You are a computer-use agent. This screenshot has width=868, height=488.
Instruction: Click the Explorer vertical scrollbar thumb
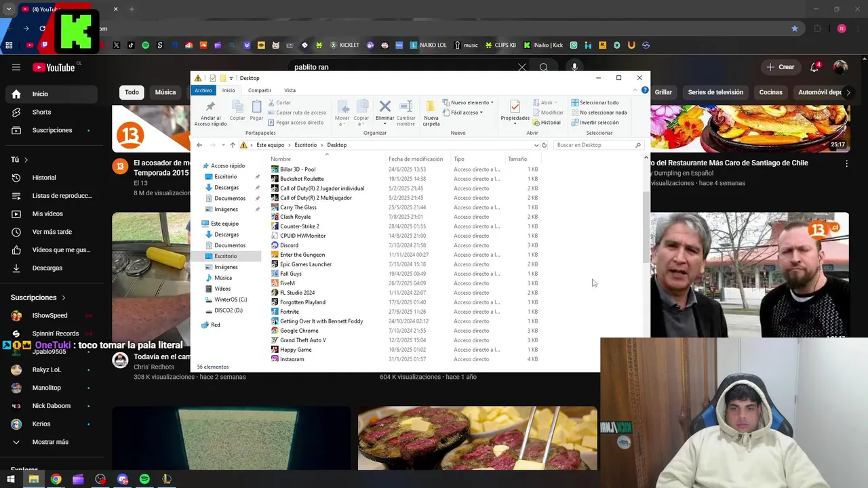click(646, 227)
